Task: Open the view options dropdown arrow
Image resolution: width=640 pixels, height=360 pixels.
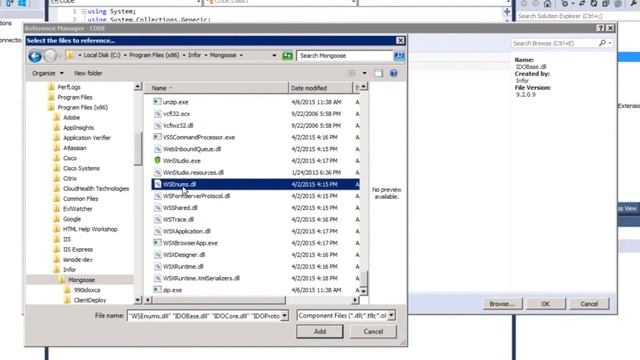Action: (x=364, y=73)
